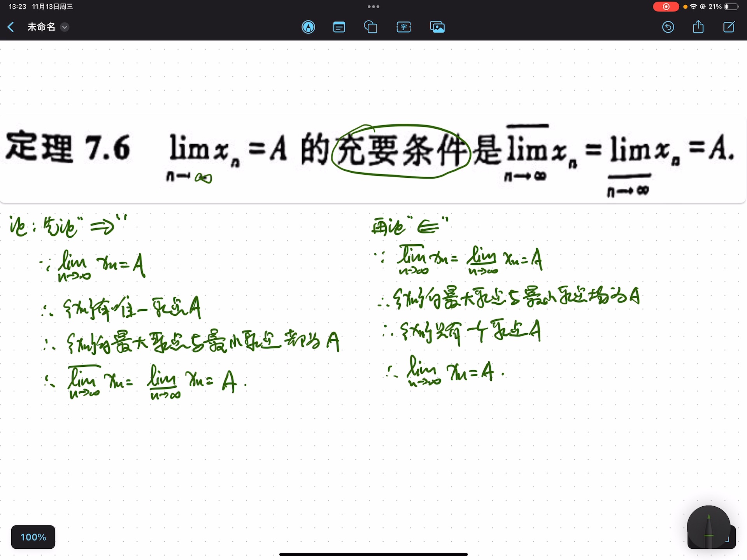
Task: Select the shapes tool
Action: tap(371, 27)
